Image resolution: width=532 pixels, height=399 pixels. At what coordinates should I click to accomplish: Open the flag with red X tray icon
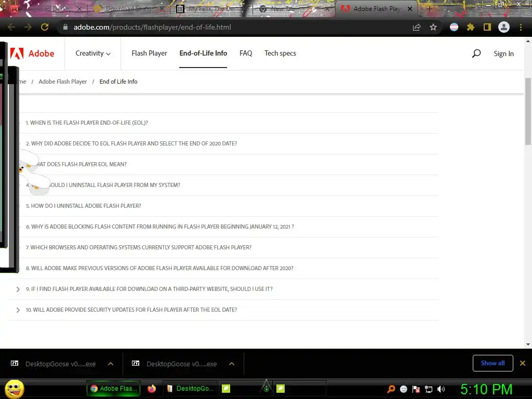[x=416, y=389]
